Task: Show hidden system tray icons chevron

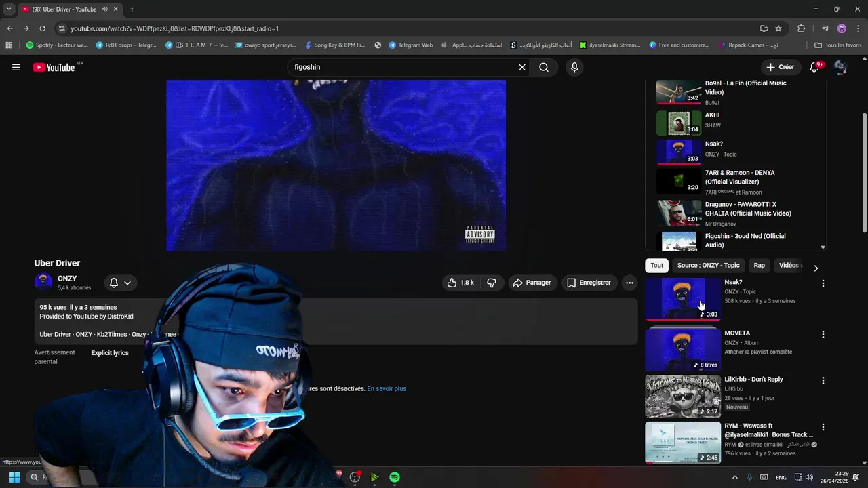Action: click(734, 477)
